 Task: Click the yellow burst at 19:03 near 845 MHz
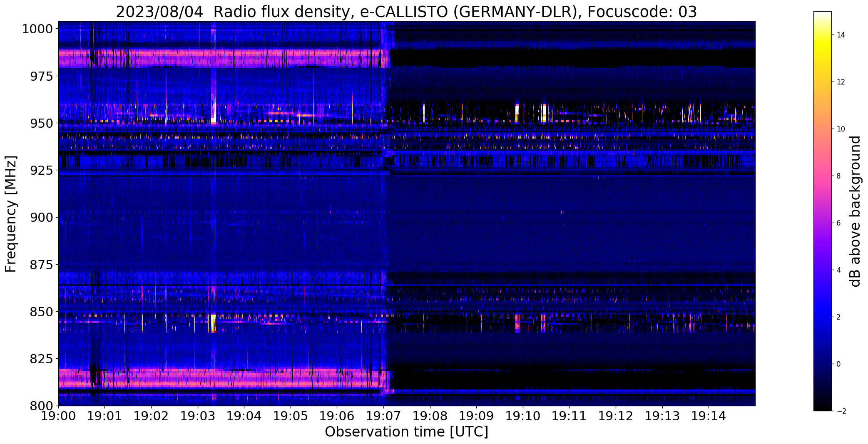(x=214, y=323)
